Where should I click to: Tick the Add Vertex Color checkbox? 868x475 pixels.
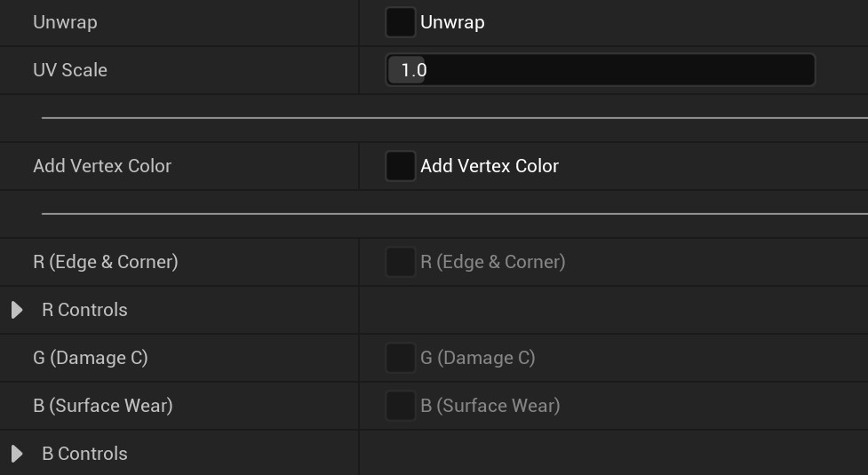pos(400,166)
